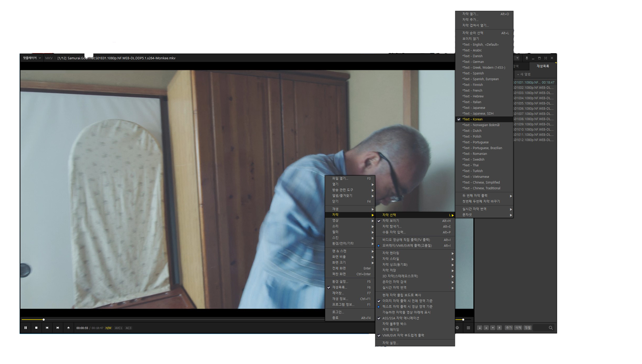The width and height of the screenshot is (642, 364).
Task: Move playlist item to top
Action: [x=480, y=328]
